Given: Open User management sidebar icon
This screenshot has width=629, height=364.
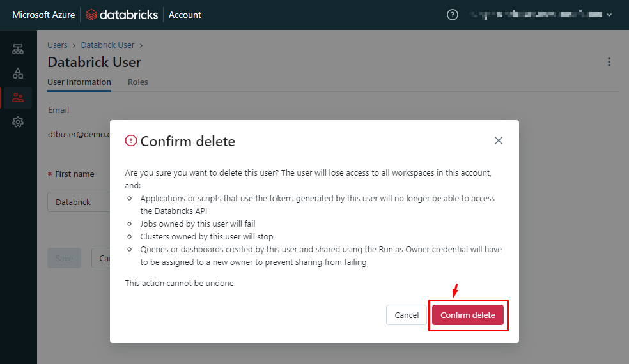Looking at the screenshot, I should 18,98.
